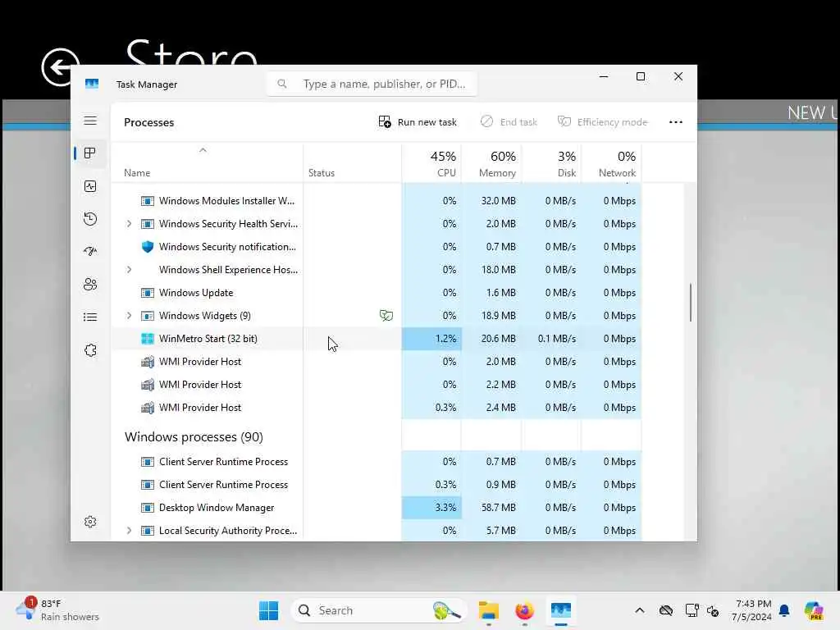
Task: Click the display network tray icon
Action: coord(692,610)
